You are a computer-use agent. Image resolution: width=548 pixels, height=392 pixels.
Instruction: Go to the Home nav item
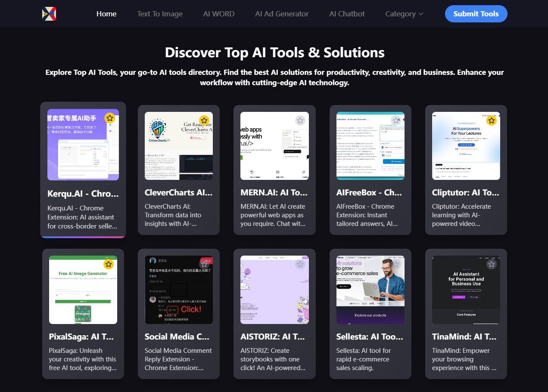coord(106,14)
